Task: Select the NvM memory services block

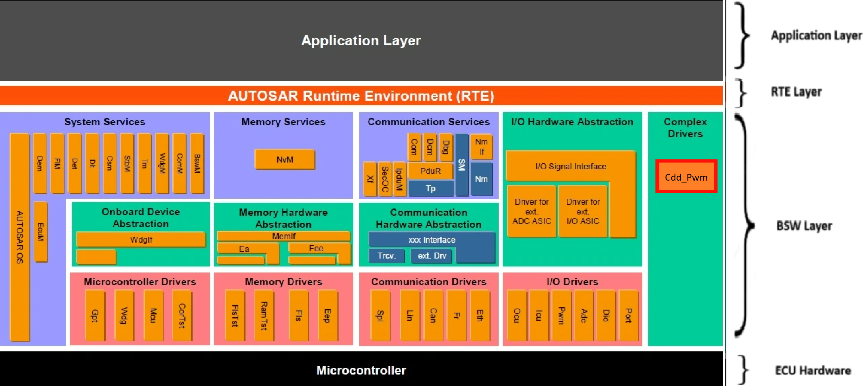Action: point(285,159)
